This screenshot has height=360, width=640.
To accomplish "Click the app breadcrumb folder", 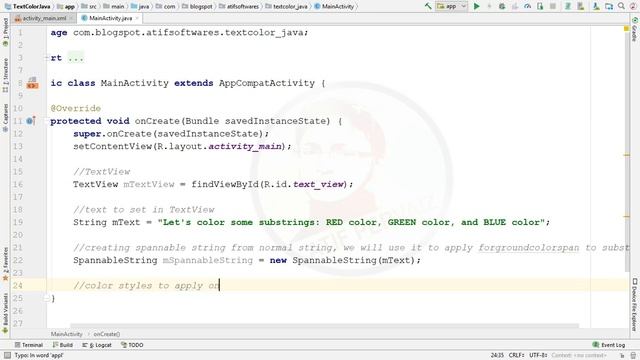I will 66,6.
